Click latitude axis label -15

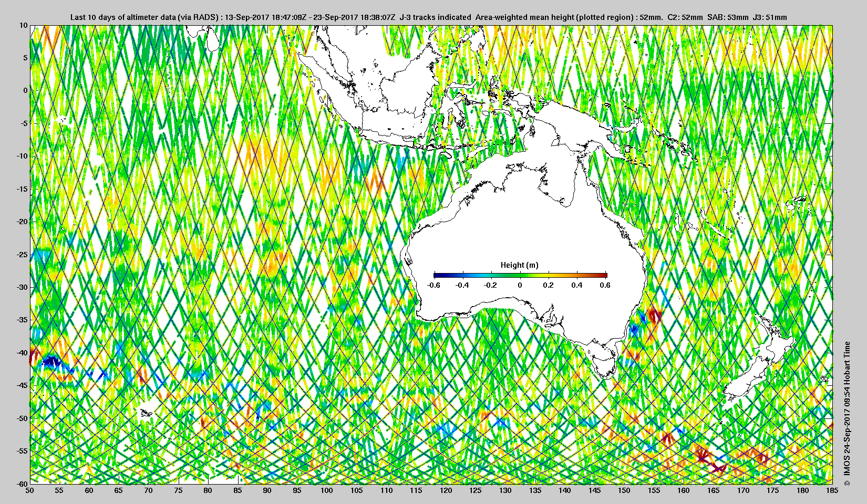pos(22,189)
